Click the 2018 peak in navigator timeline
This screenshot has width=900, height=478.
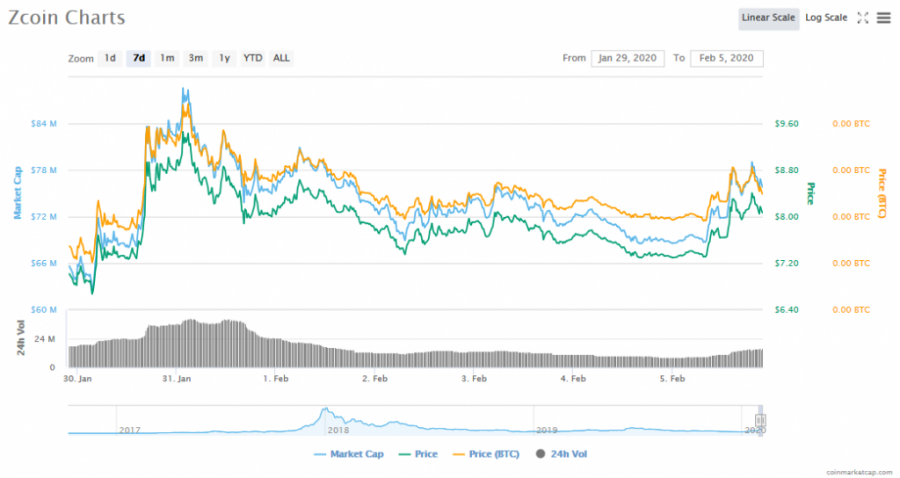click(x=325, y=410)
